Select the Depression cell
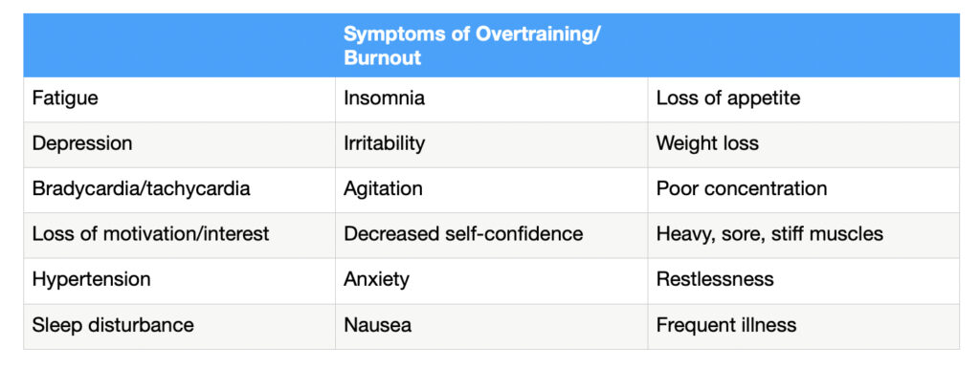 [x=179, y=144]
